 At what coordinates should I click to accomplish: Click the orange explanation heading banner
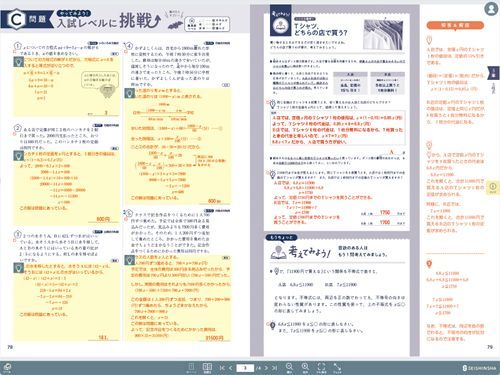455,25
